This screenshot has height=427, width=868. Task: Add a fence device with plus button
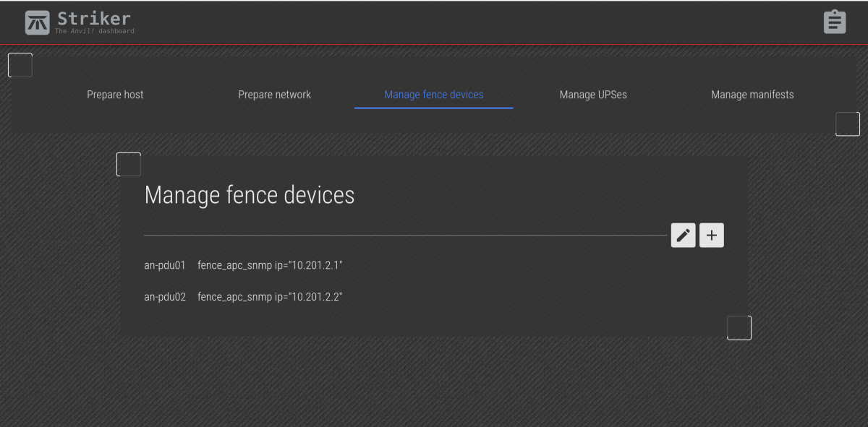[712, 235]
